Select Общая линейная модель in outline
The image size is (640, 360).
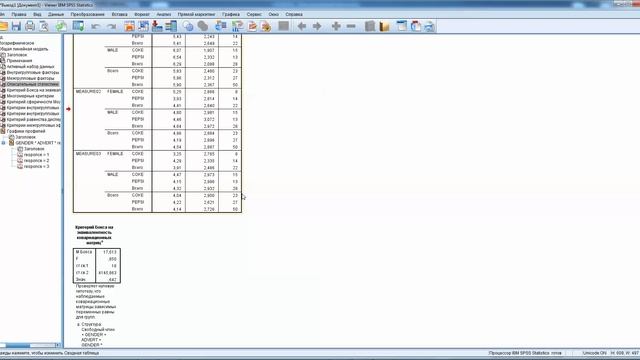coord(24,49)
